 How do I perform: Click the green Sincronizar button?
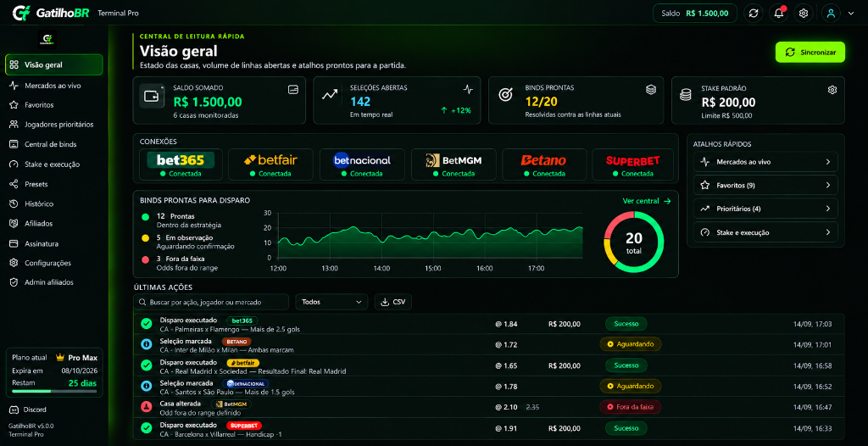tap(810, 52)
